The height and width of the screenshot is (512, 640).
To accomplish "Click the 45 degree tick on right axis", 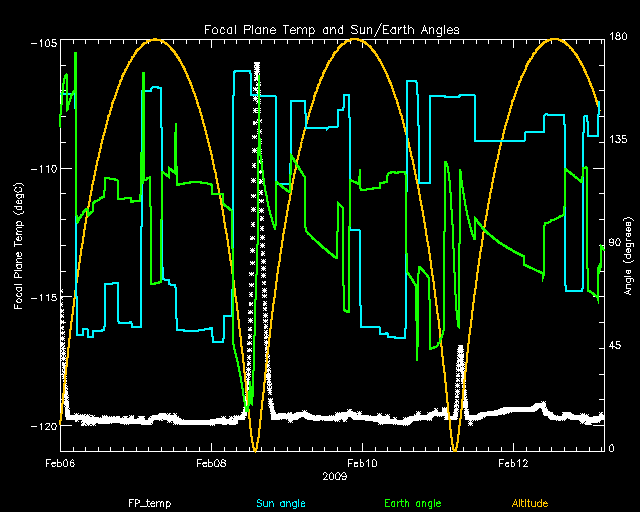I will point(616,346).
